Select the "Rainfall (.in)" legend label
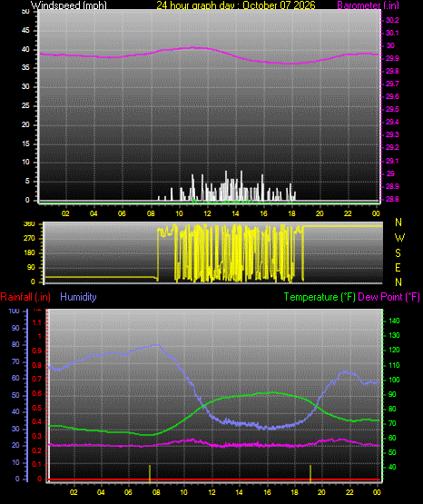423x504 pixels. [x=25, y=297]
